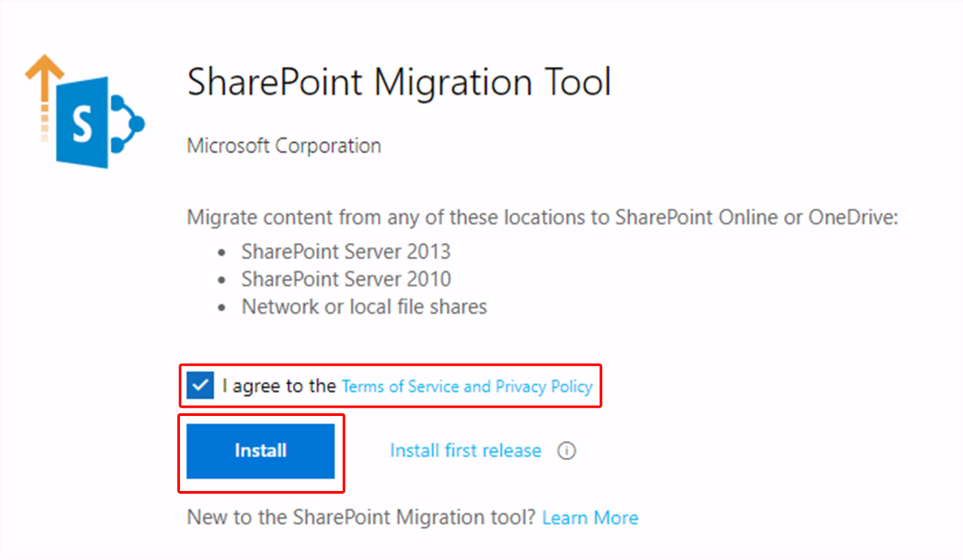Click the 'I agree to the' label text
The image size is (963, 560).
coord(279,386)
